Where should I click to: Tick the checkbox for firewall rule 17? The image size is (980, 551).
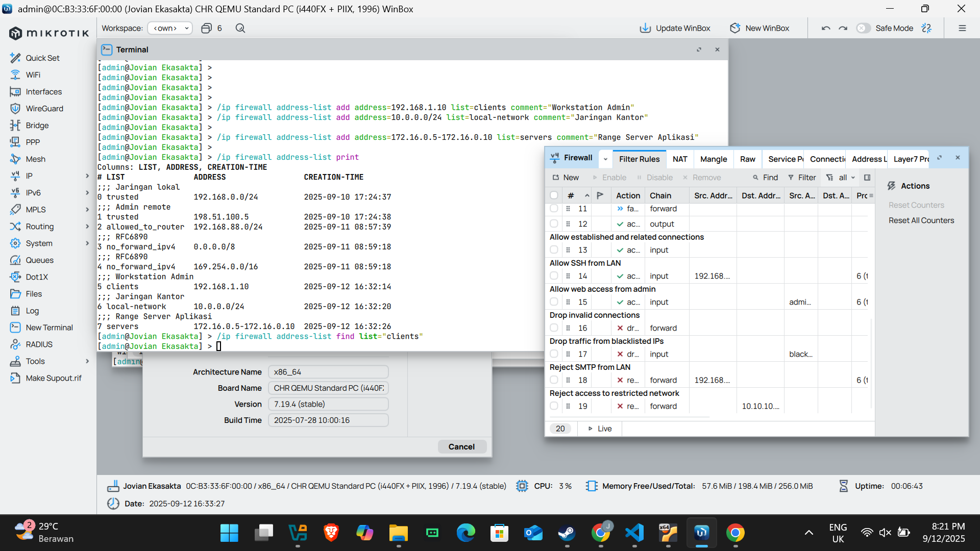[554, 354]
